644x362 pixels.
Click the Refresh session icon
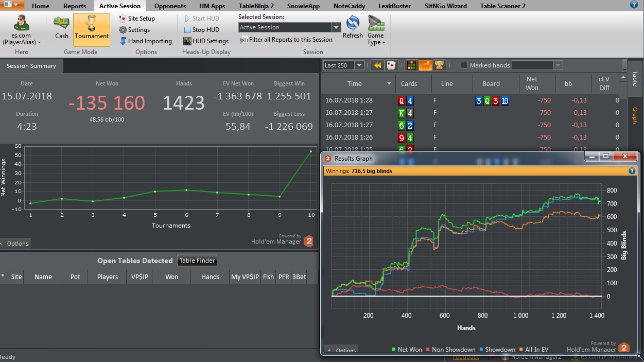pos(353,27)
